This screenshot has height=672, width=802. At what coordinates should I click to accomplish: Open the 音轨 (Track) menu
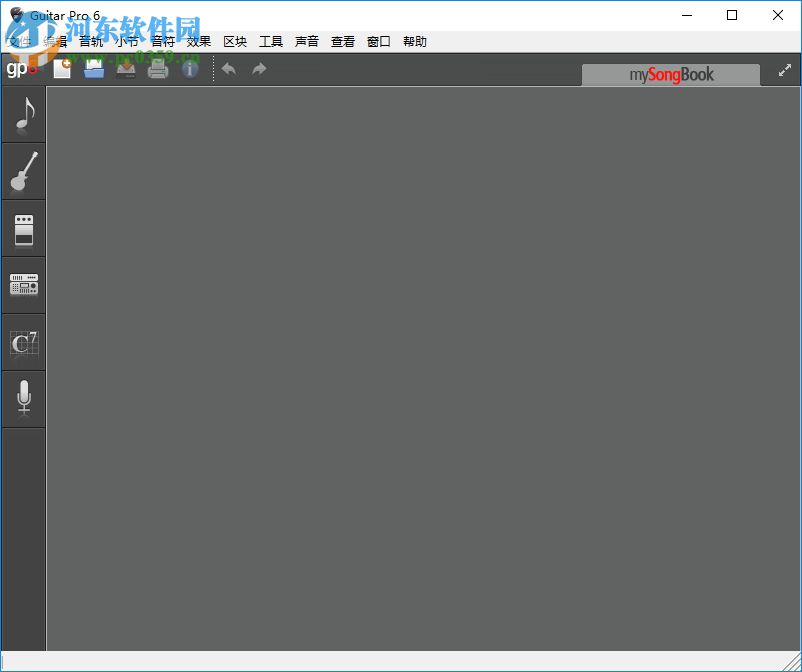[x=91, y=41]
